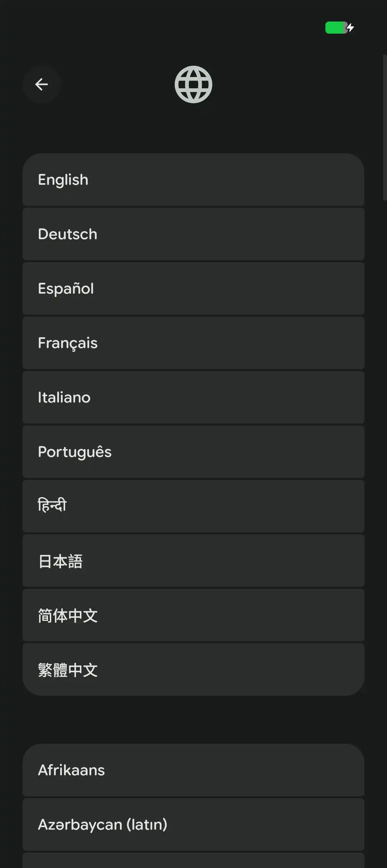The height and width of the screenshot is (868, 387).
Task: Pick Traditional Chinese (繁體中文)
Action: click(193, 670)
